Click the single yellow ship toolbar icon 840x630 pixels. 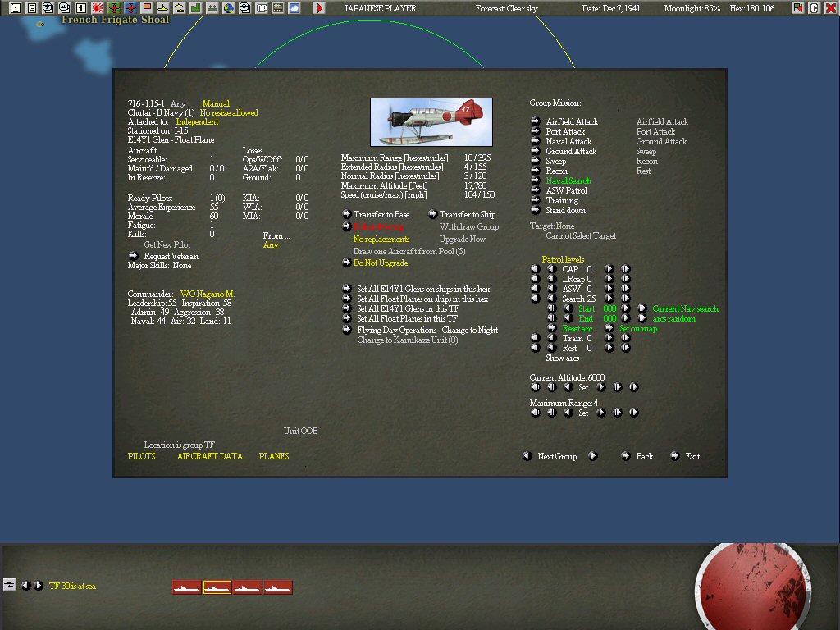coord(163,8)
